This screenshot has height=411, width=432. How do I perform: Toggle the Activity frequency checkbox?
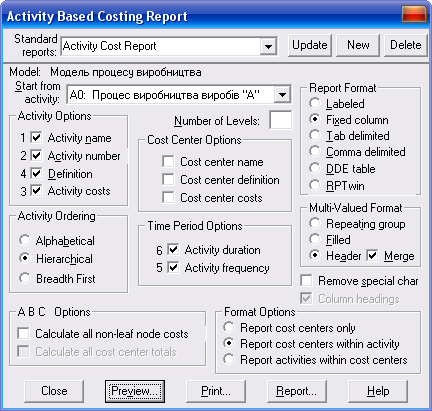[173, 268]
